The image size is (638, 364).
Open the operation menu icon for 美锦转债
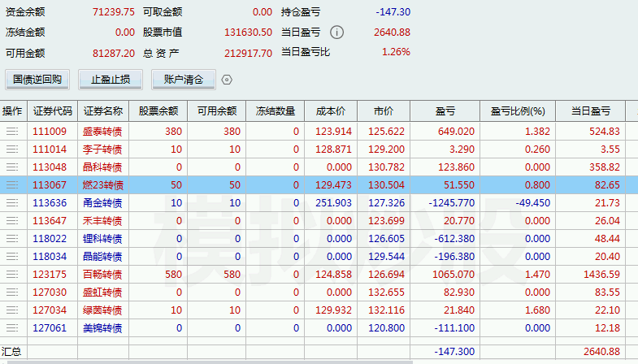[12, 328]
